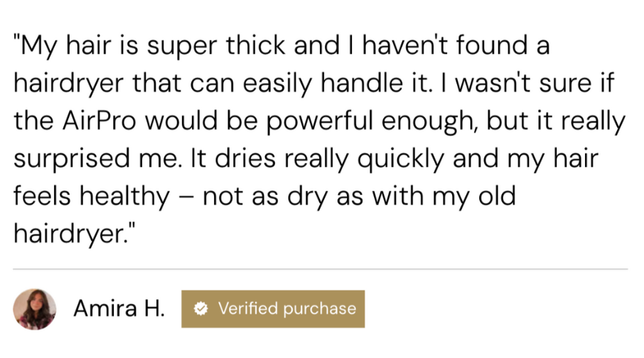Screen dimensions: 644x358
Task: Click the opening quotation mark of the review
Action: [18, 47]
